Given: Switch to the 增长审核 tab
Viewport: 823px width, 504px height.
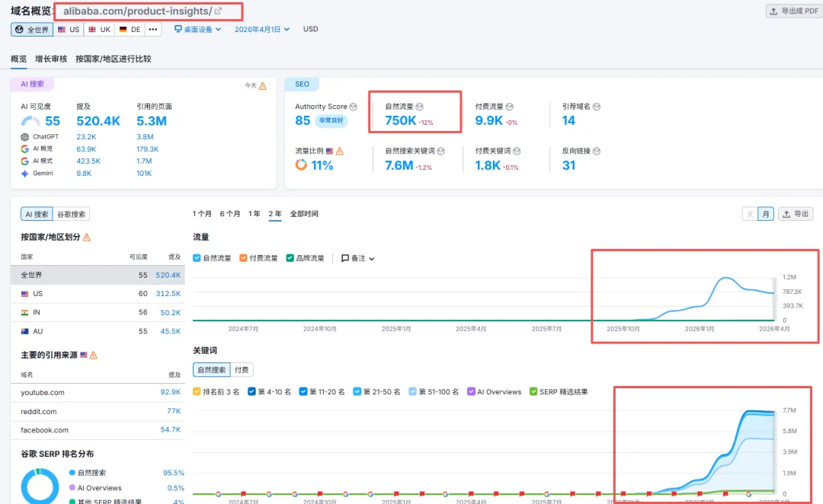Looking at the screenshot, I should click(51, 59).
